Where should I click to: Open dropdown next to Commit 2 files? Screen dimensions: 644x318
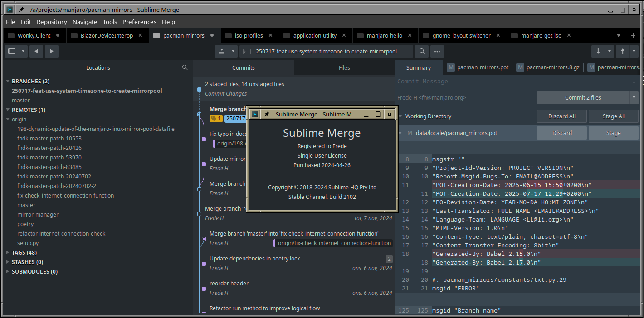634,97
